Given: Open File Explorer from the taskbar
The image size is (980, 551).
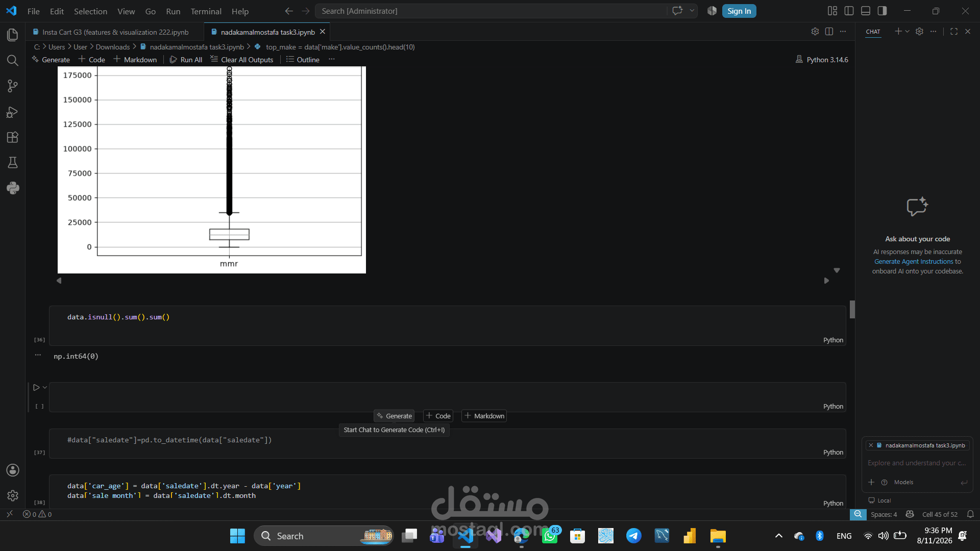Looking at the screenshot, I should (718, 536).
